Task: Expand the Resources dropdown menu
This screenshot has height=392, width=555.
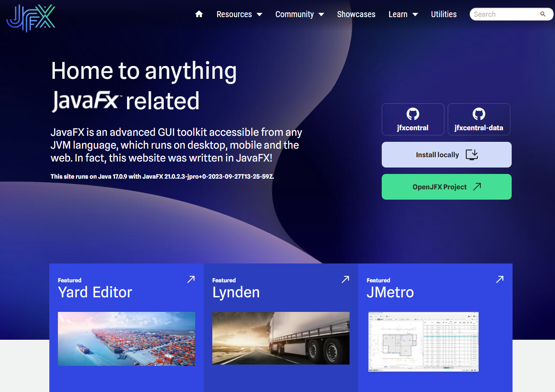Action: (239, 14)
